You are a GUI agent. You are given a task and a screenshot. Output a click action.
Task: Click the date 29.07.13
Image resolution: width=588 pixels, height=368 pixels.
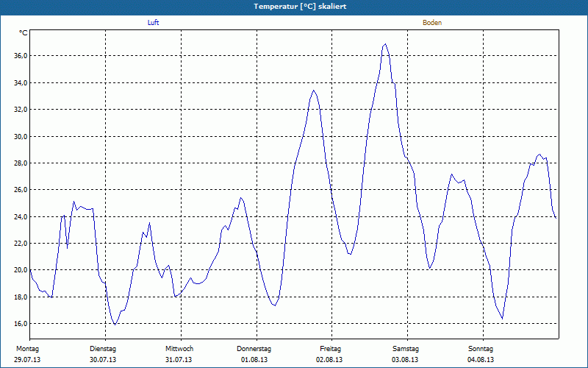27,360
